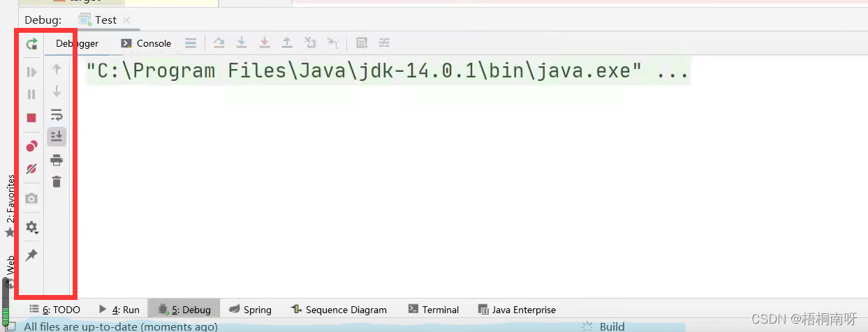Screen dimensions: 868x332
Task: Toggle tool window bars via corner icon
Action: point(10,326)
